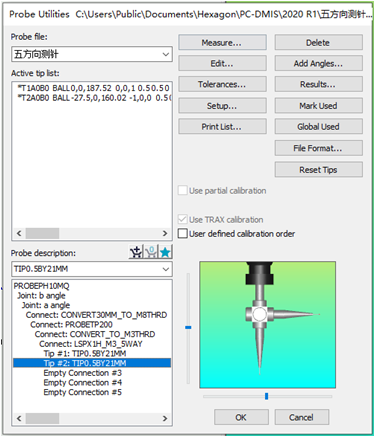This screenshot has height=437, width=375.
Task: Toggle the Use TRAX calibration checkbox
Action: [183, 219]
